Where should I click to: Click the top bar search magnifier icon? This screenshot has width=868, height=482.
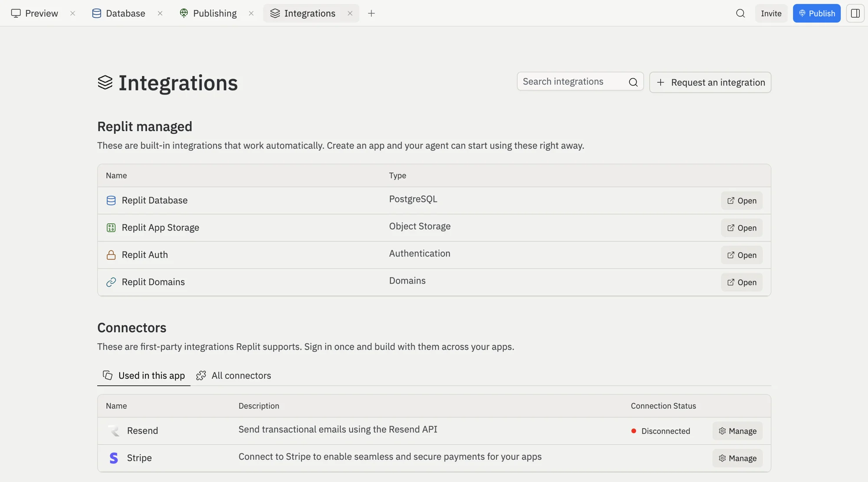[740, 13]
